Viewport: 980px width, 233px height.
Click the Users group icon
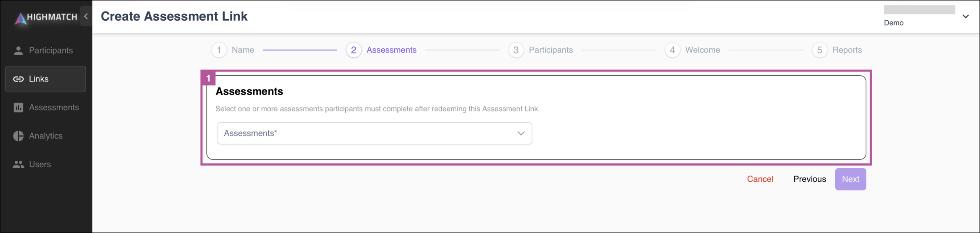(18, 165)
